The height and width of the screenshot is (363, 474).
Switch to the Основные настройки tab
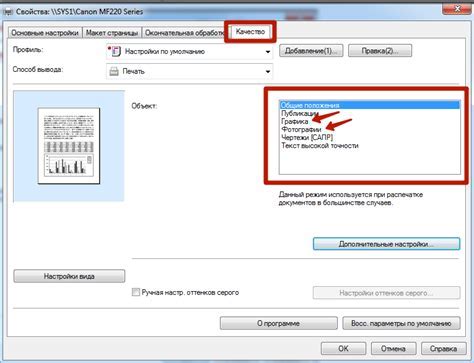click(x=45, y=33)
